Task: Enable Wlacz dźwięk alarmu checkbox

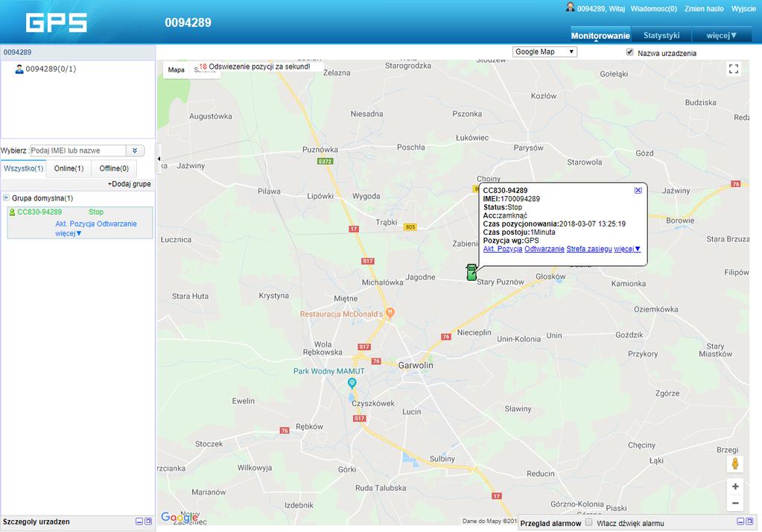Action: pyautogui.click(x=589, y=522)
